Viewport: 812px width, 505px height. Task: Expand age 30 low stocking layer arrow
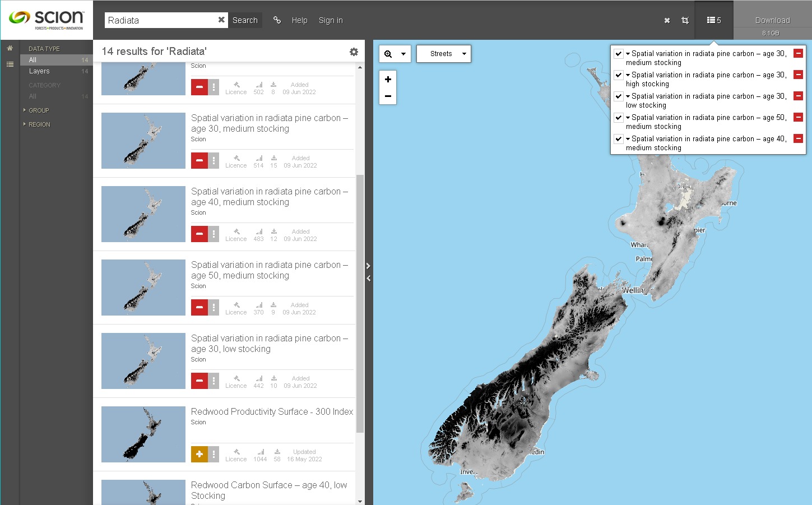click(628, 96)
